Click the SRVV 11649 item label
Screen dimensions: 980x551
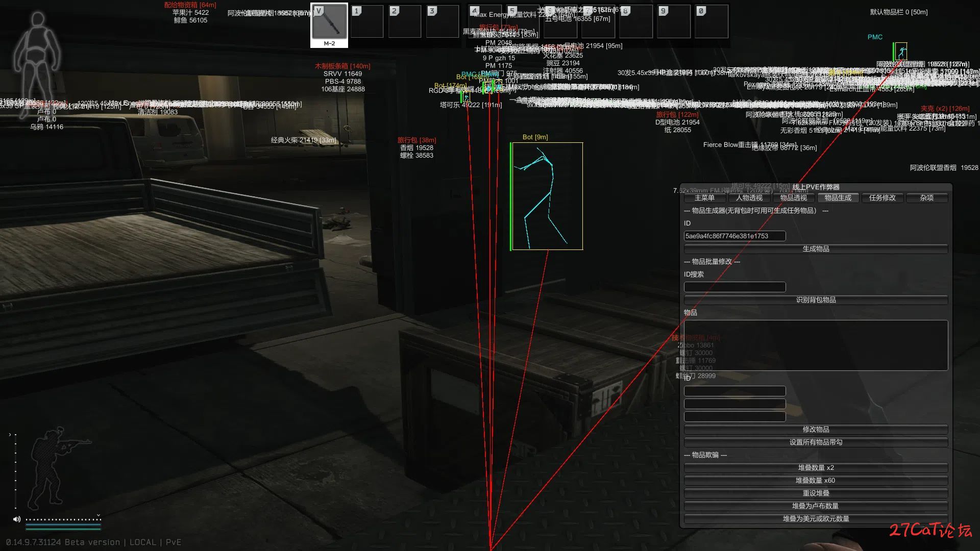click(342, 74)
